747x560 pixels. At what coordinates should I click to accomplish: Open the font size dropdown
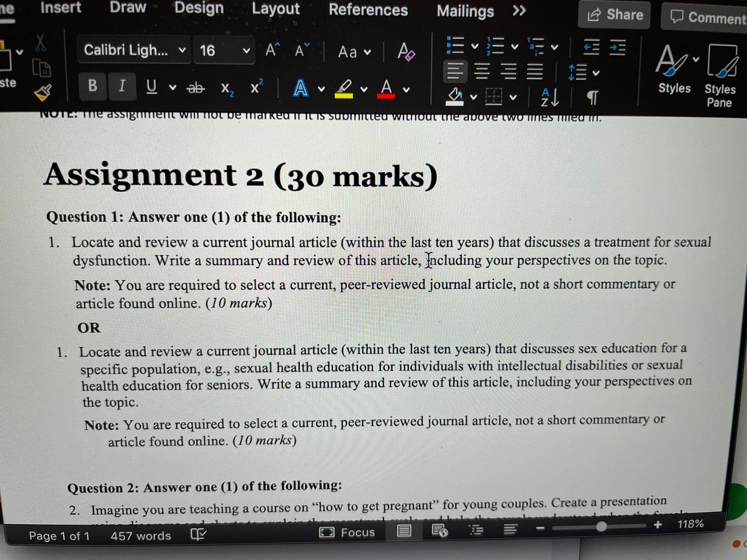pos(246,51)
